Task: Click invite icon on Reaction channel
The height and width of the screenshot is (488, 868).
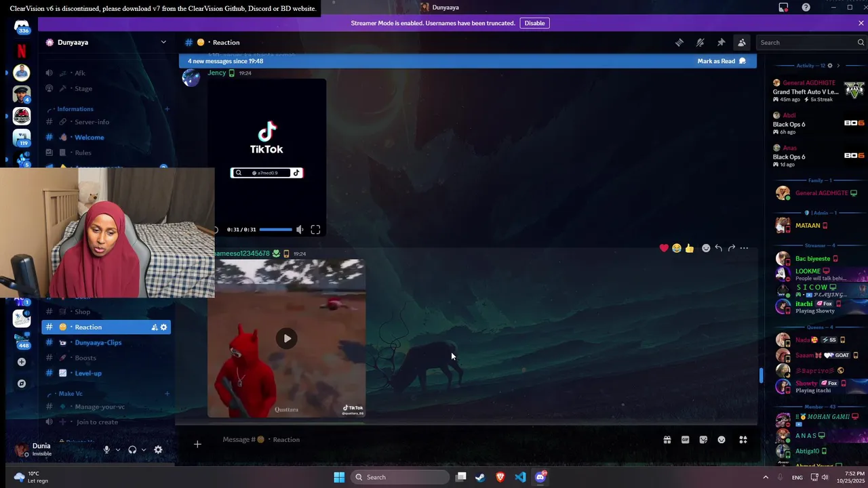Action: tap(154, 327)
